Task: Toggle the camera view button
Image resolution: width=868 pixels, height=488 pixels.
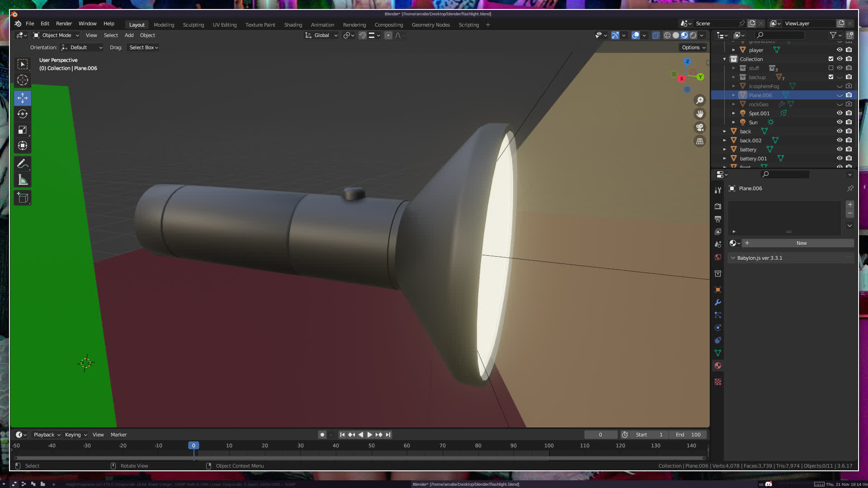Action: point(700,127)
